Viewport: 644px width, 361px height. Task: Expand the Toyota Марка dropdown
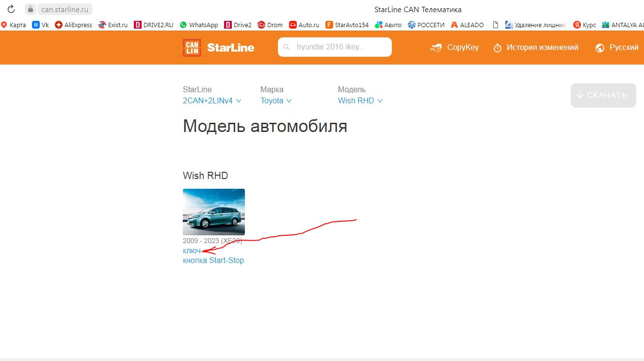coord(276,101)
